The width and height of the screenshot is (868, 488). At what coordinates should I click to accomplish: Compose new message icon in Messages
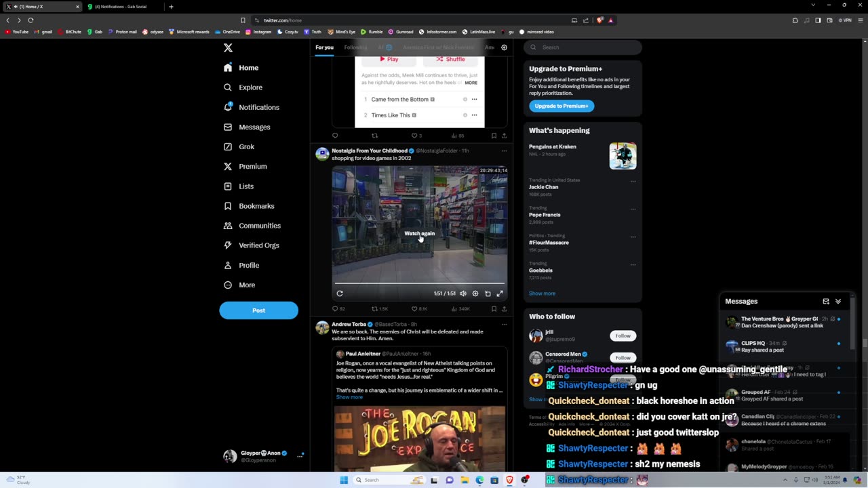coord(826,301)
